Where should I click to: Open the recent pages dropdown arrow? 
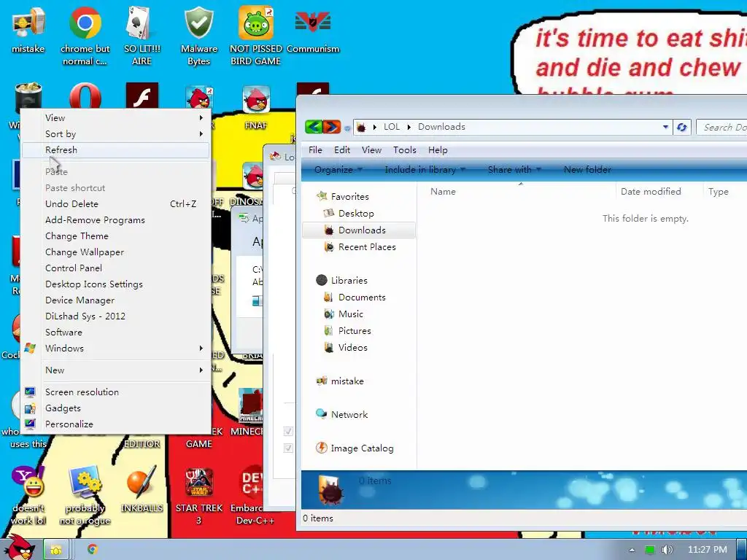[347, 128]
